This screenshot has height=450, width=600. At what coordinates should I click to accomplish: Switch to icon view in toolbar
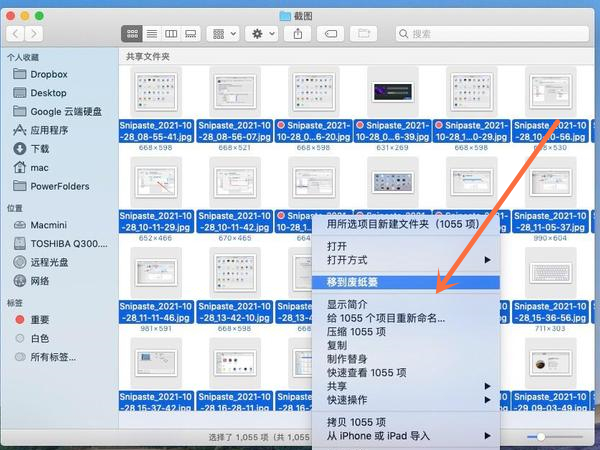pyautogui.click(x=132, y=34)
